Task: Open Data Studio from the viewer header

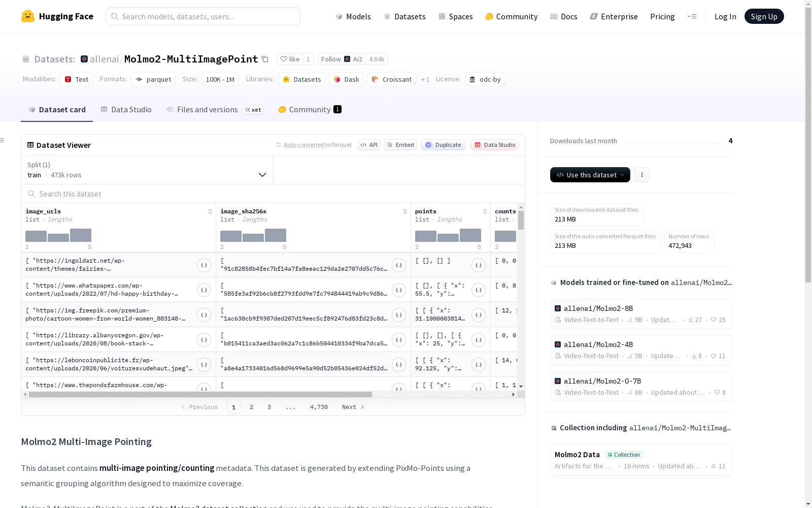Action: coord(495,145)
